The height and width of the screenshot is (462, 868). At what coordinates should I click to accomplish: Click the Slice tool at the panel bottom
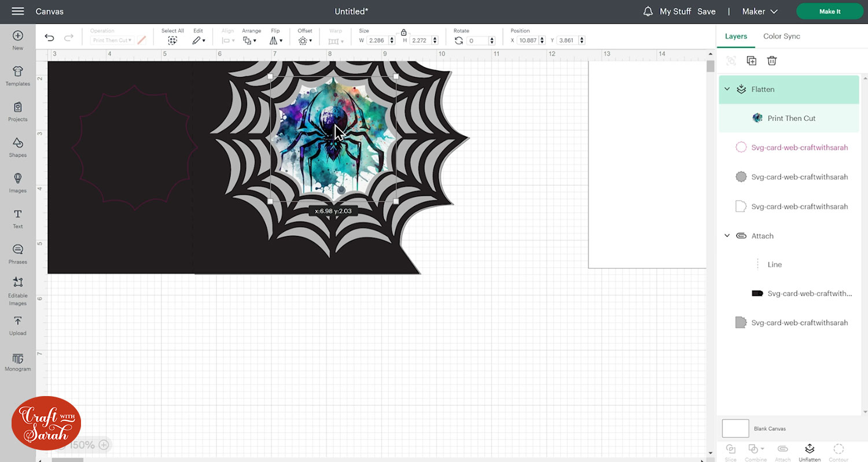point(731,452)
